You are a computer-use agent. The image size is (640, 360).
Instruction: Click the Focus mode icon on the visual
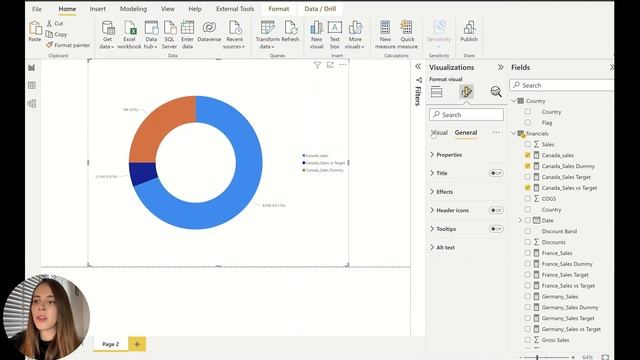(x=330, y=65)
